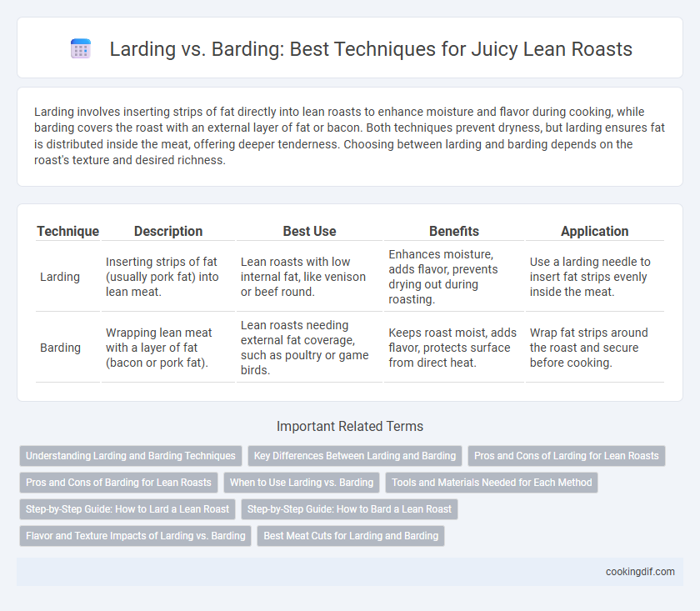Click the Benefits column header
700x611 pixels.
(x=453, y=231)
